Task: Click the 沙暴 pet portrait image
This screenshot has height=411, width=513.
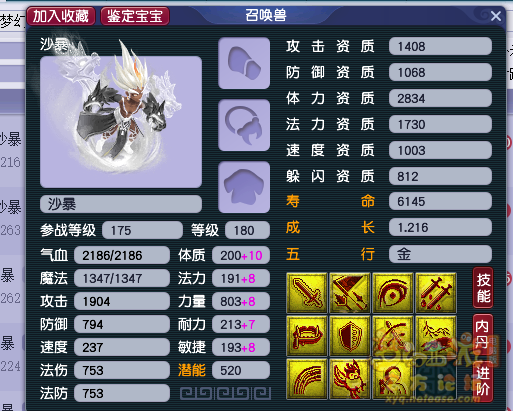Action: tap(121, 122)
